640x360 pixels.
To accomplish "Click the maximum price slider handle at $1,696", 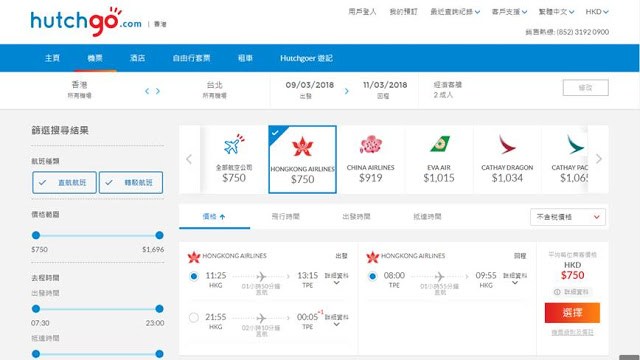I will point(159,235).
